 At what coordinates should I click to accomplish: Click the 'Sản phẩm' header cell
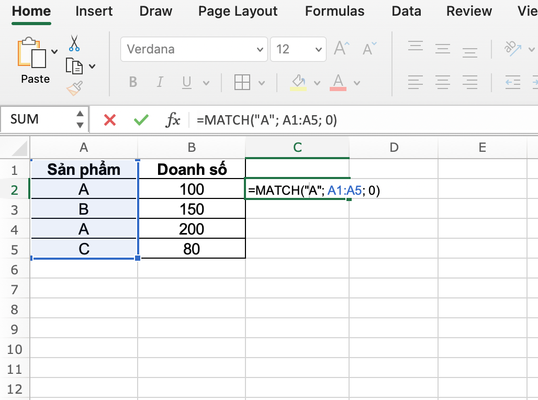click(84, 169)
